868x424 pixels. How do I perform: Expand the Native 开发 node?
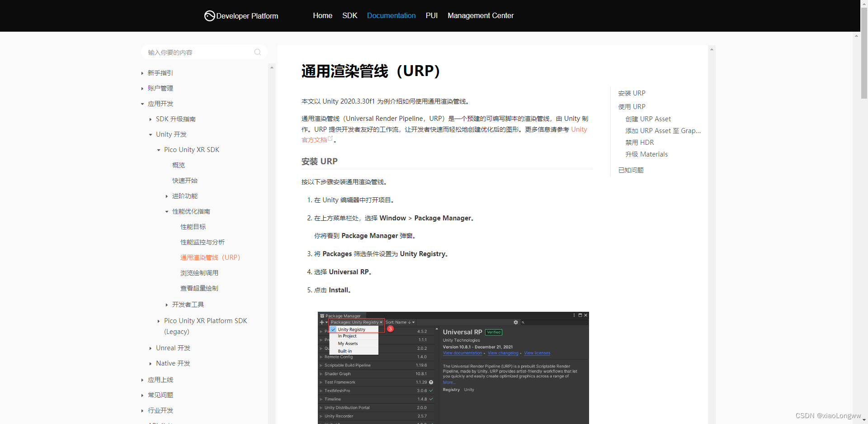pyautogui.click(x=151, y=364)
